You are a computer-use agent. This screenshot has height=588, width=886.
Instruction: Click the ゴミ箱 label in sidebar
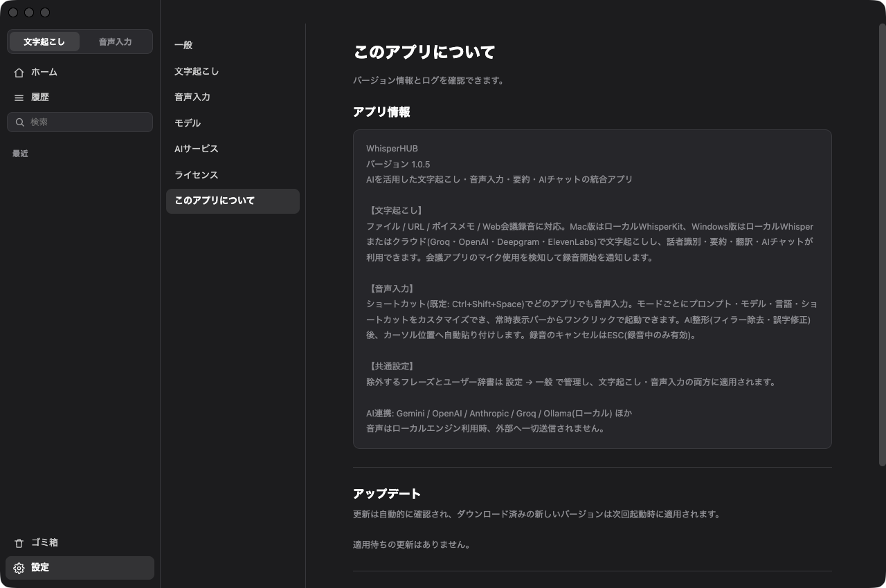44,543
